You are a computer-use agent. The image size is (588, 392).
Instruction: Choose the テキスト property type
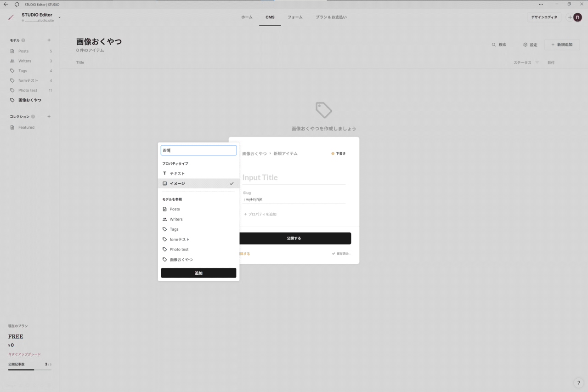[198, 174]
